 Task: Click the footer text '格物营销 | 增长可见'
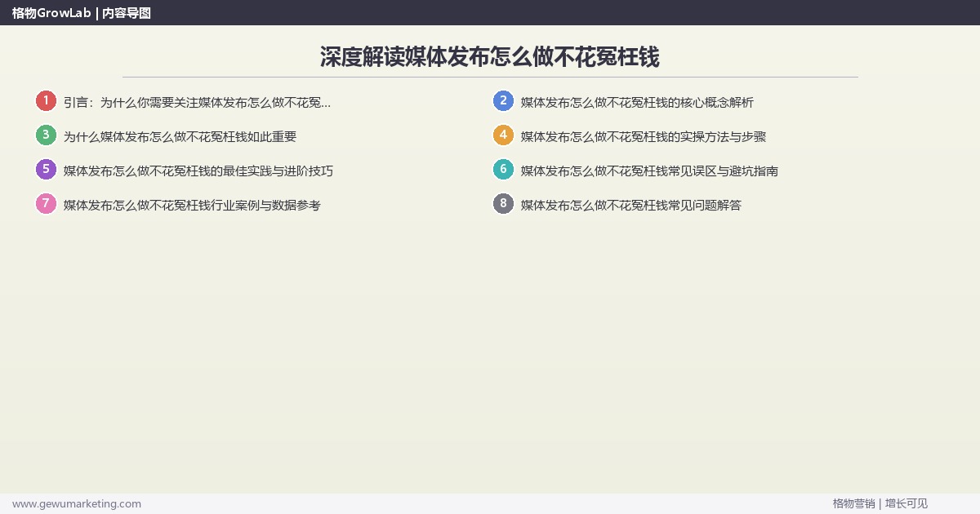pos(880,503)
